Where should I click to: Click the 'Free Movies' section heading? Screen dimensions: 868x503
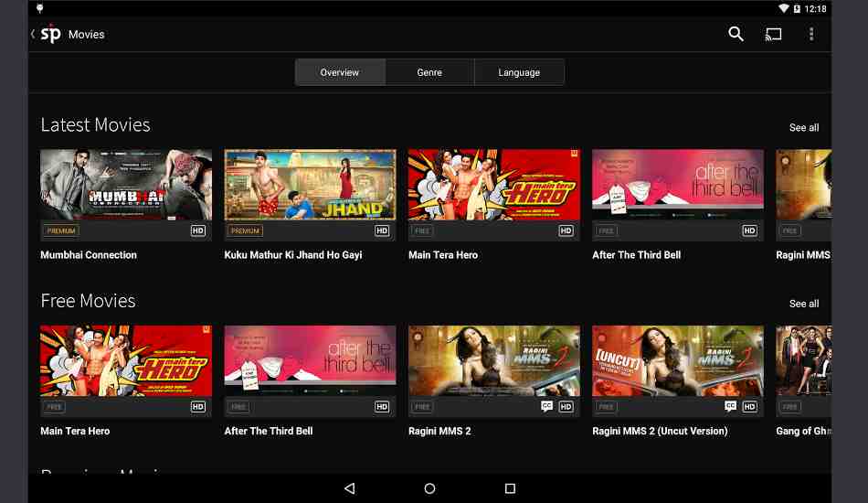88,301
